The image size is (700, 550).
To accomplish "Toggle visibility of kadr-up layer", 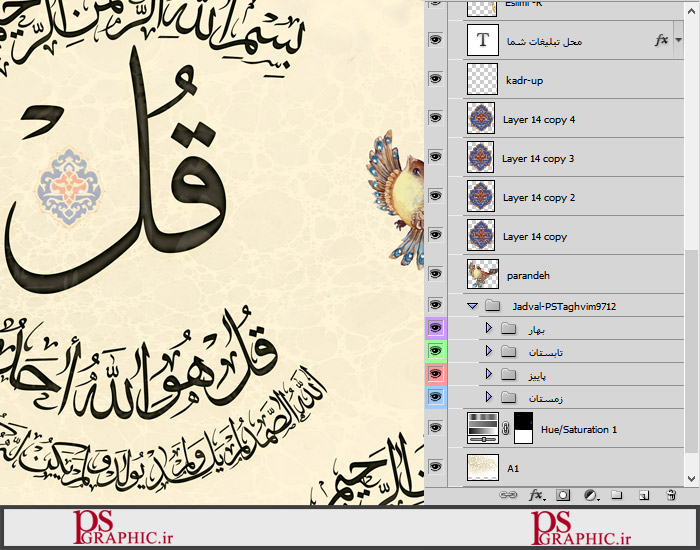I will click(x=435, y=79).
